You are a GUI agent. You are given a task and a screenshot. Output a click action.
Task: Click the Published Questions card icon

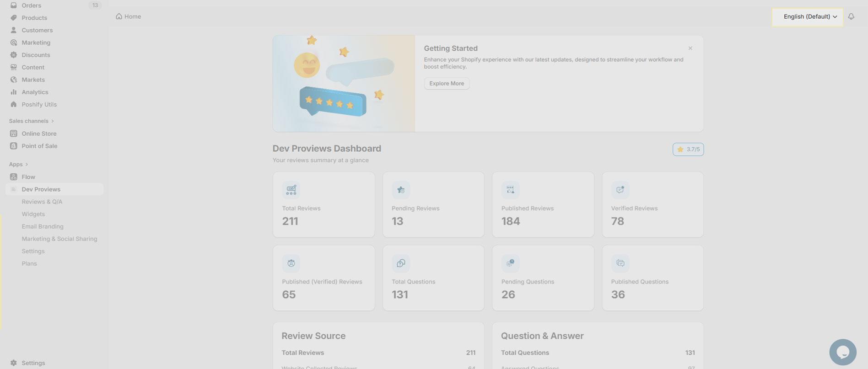pos(620,263)
